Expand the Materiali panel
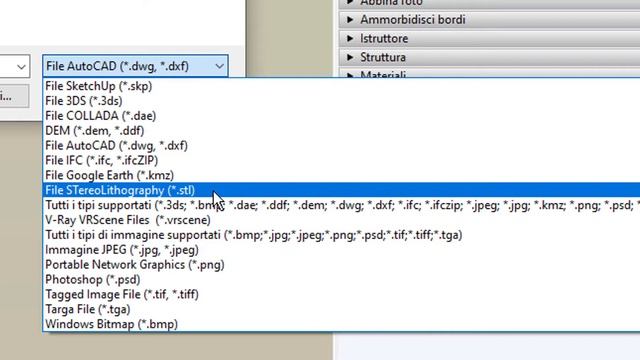 (489, 74)
